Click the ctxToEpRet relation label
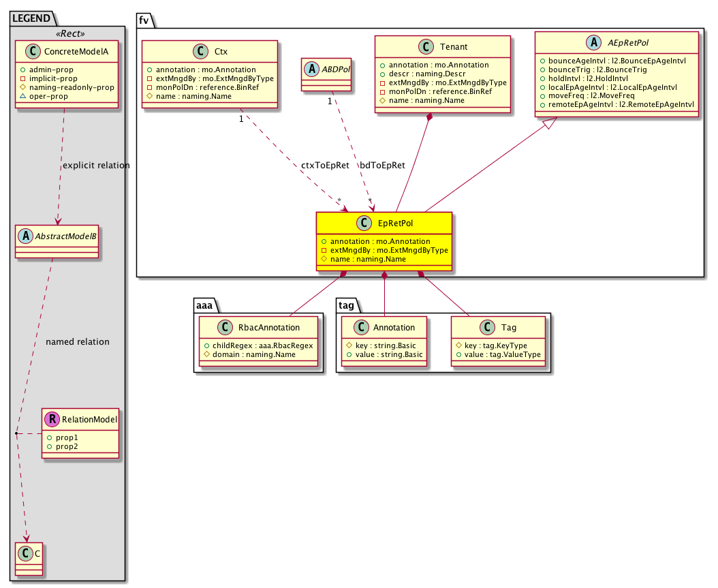 324,165
